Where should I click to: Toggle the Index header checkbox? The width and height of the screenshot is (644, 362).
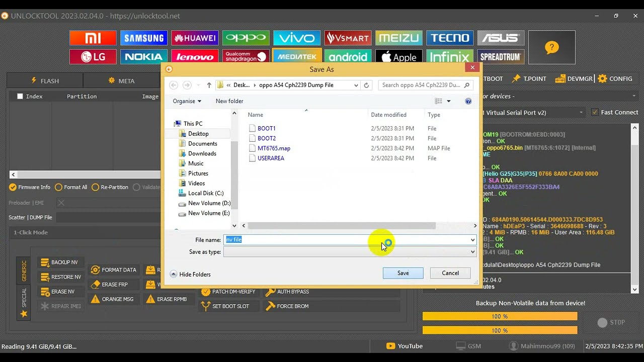click(20, 96)
